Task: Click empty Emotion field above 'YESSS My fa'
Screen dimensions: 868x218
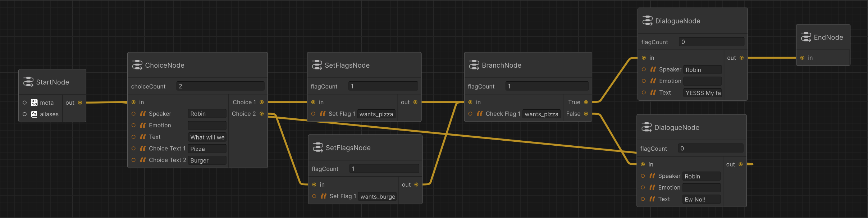Action: tap(703, 81)
